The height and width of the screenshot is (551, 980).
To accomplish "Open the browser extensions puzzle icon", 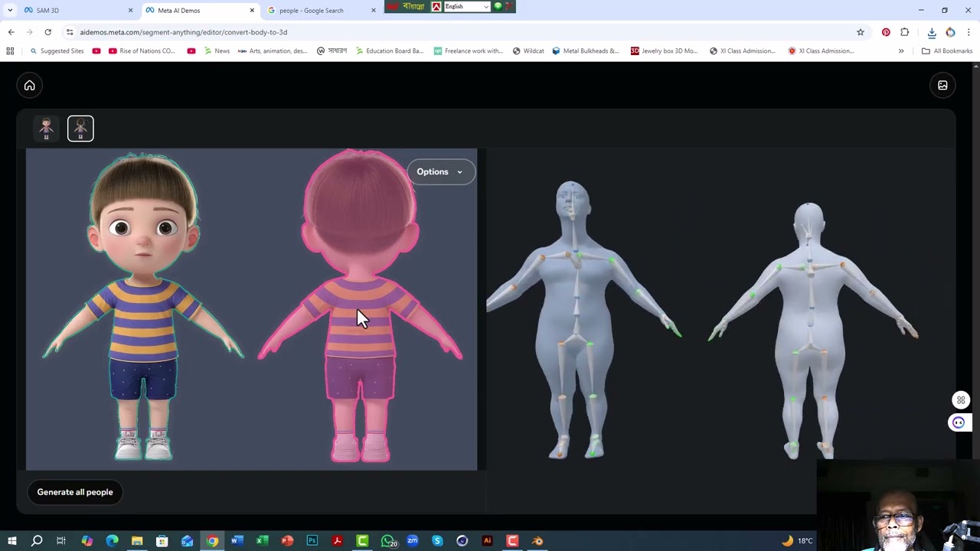I will coord(905,32).
